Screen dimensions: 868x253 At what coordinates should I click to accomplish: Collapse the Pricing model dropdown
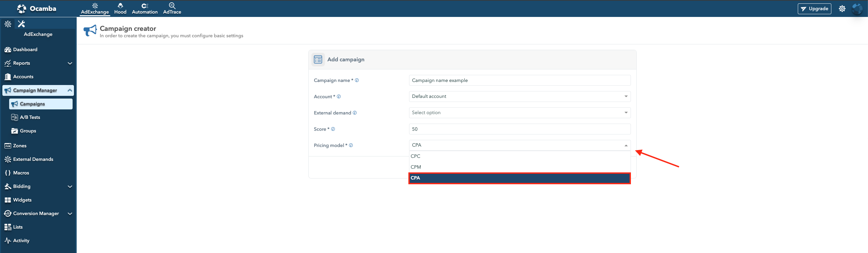click(625, 145)
